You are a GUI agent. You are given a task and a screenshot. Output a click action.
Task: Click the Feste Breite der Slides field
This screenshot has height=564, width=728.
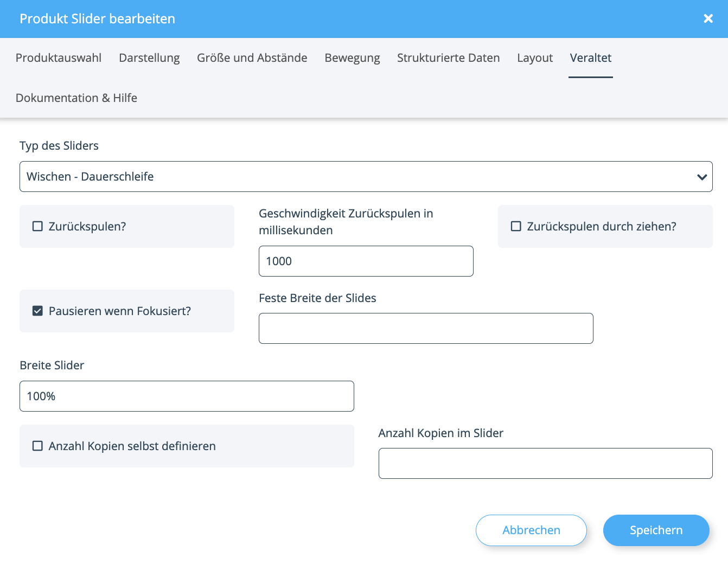point(426,329)
